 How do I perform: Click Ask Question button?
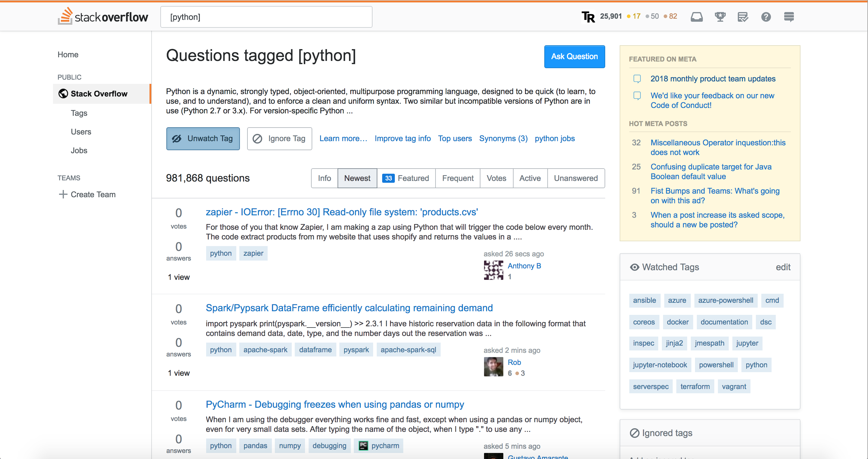574,57
